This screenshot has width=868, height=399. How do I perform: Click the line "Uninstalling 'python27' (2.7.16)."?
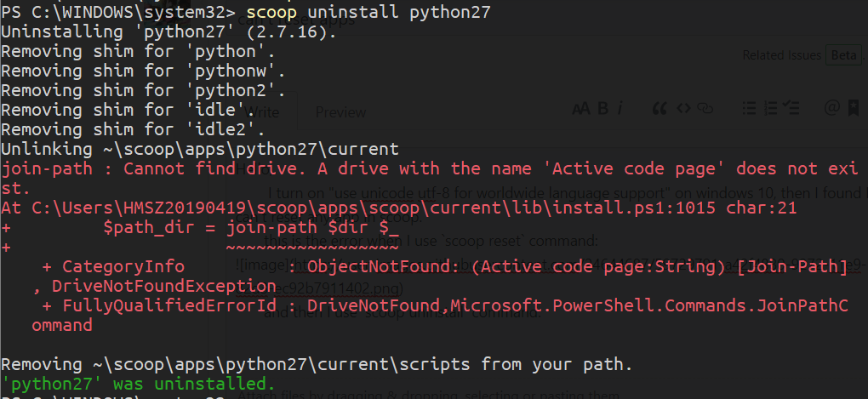tap(168, 32)
